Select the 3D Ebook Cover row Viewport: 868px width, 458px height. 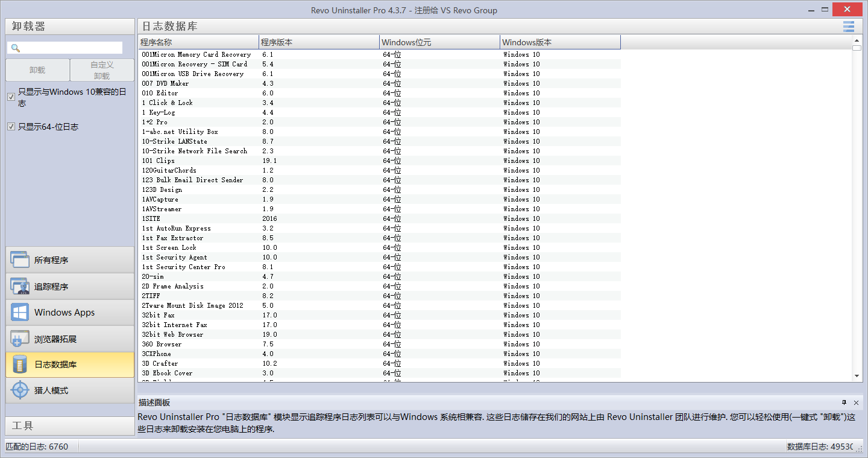click(x=380, y=373)
